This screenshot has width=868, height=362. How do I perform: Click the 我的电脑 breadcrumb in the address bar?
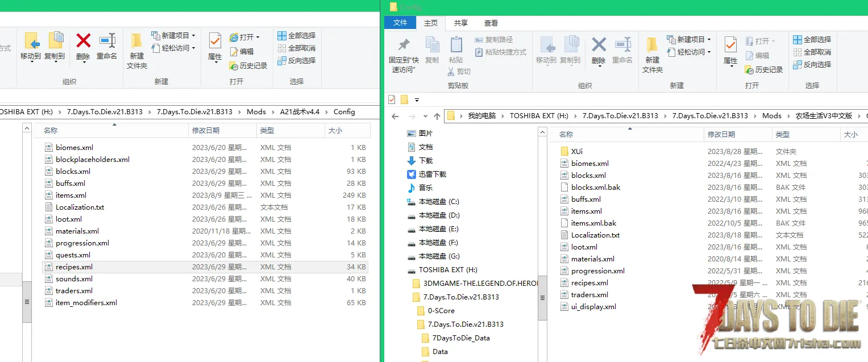point(482,115)
